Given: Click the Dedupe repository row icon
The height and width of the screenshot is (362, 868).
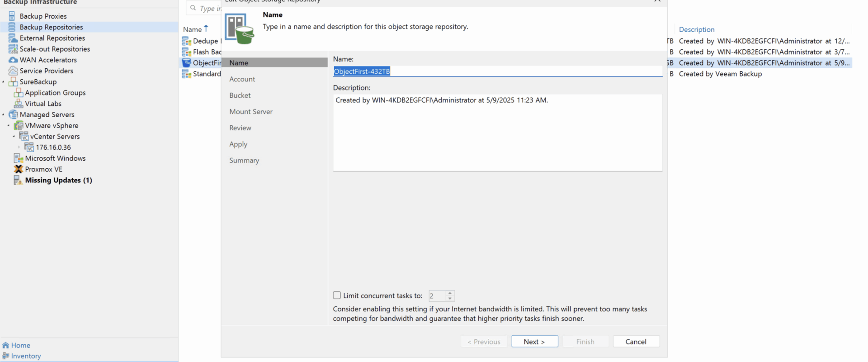Looking at the screenshot, I should coord(186,41).
